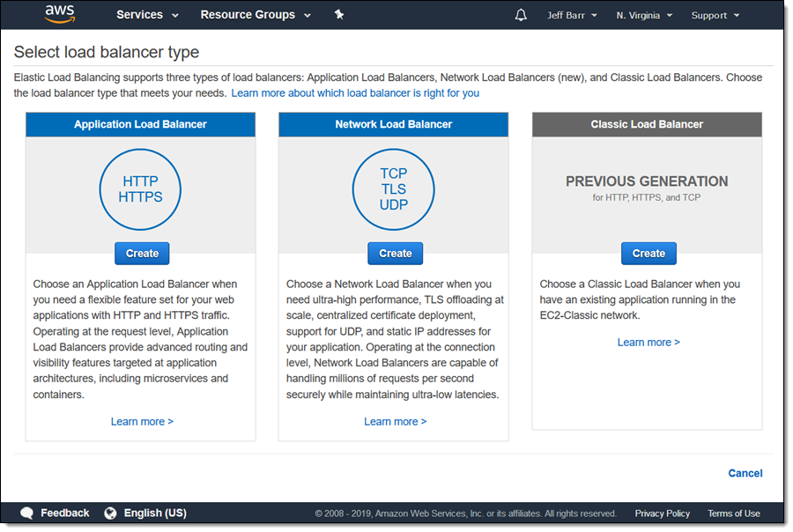Open the Support menu

coord(715,15)
